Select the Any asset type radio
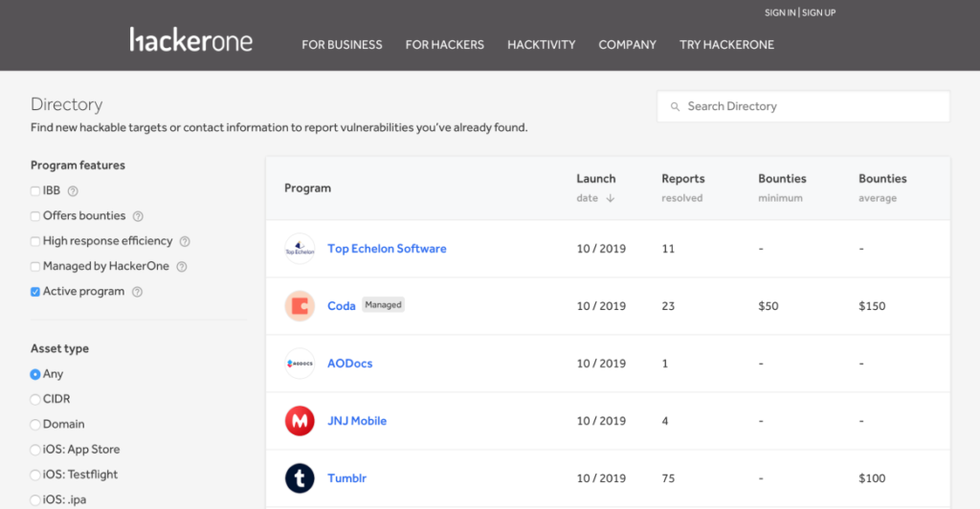980x509 pixels. pyautogui.click(x=35, y=374)
